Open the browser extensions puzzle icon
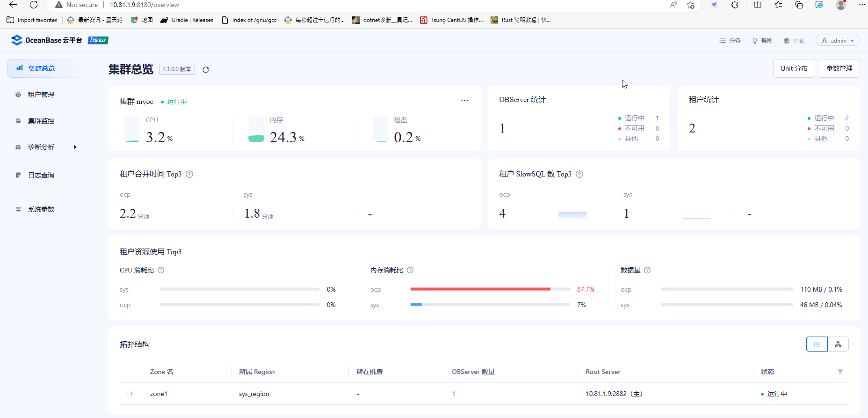This screenshot has width=868, height=418. click(735, 5)
